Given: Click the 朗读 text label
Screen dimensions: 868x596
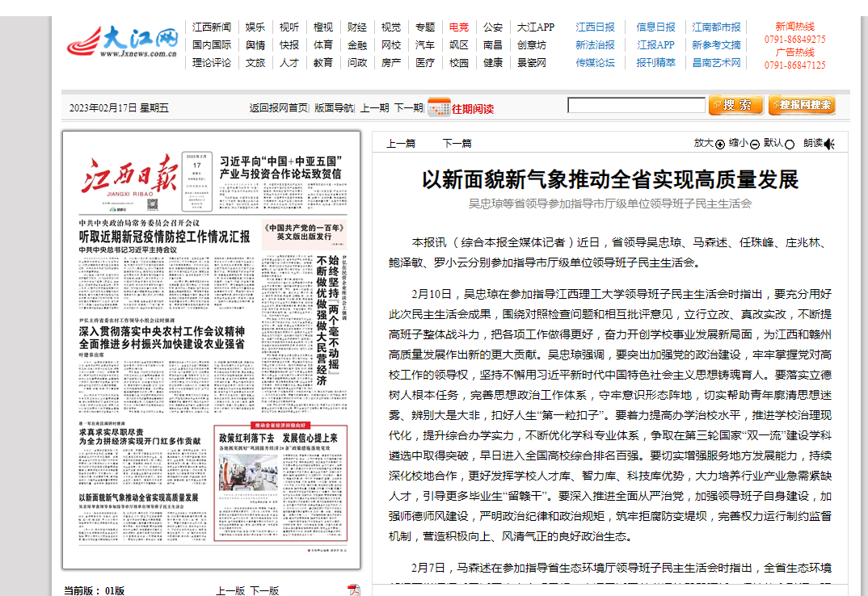Looking at the screenshot, I should (813, 143).
